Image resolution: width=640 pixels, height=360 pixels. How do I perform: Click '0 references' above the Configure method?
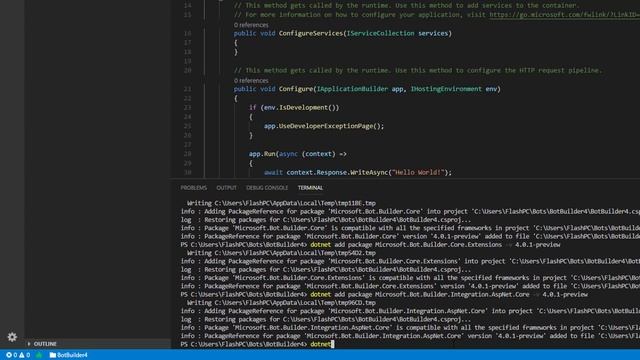251,80
